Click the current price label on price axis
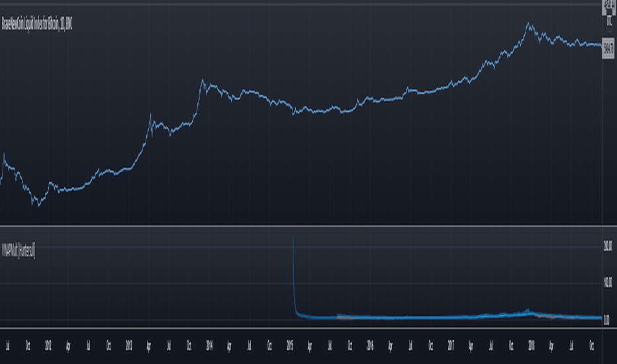Viewport: 617px width, 364px height. (x=608, y=49)
